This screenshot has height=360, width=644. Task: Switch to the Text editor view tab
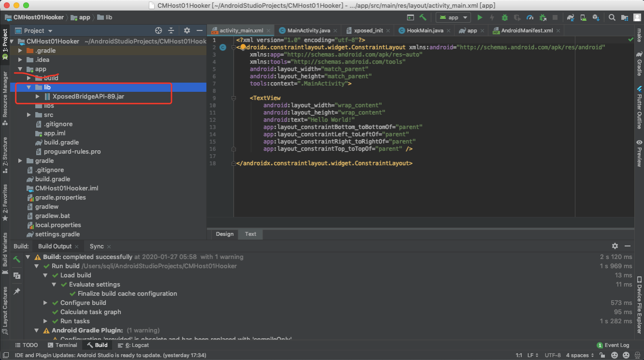pos(250,234)
